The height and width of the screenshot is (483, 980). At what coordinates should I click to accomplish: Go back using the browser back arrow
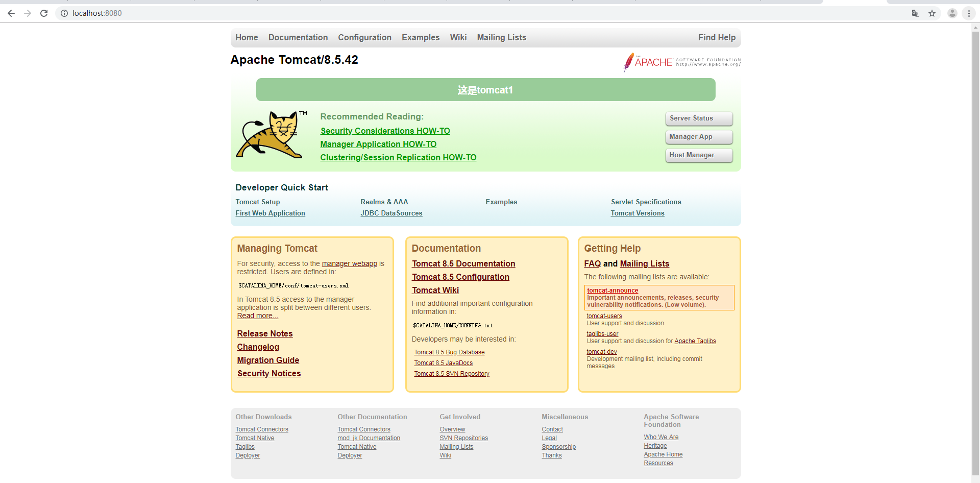tap(11, 13)
